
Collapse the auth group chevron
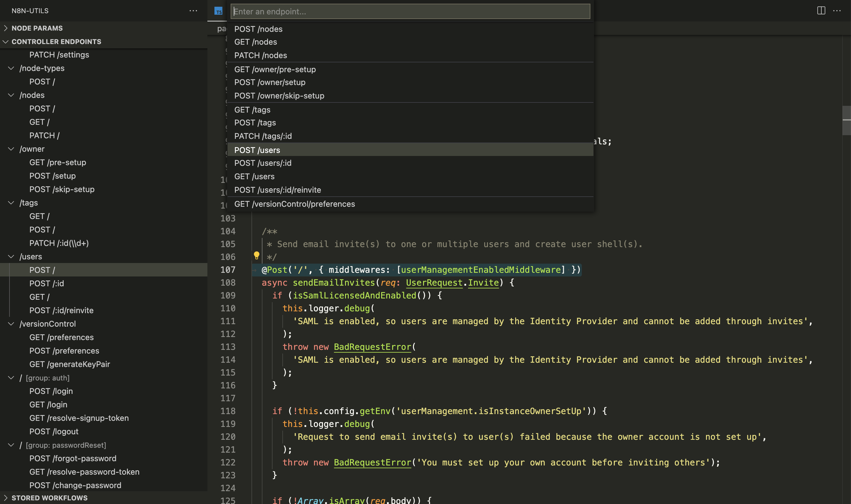[11, 378]
